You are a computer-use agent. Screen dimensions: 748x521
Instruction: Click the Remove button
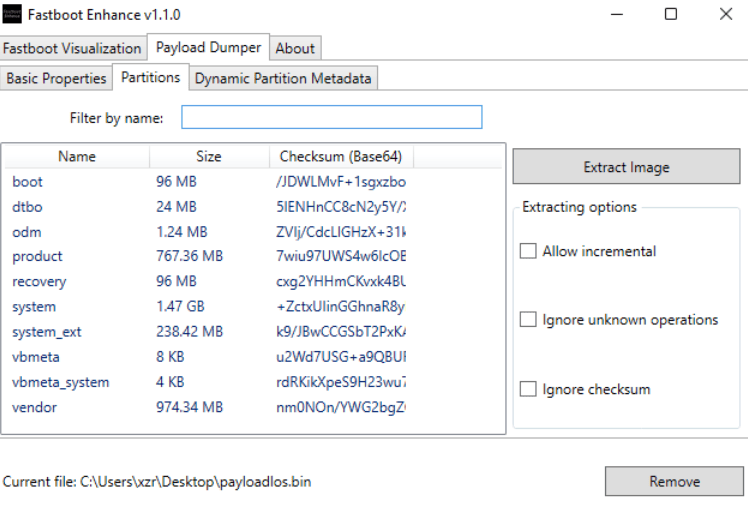click(x=674, y=481)
